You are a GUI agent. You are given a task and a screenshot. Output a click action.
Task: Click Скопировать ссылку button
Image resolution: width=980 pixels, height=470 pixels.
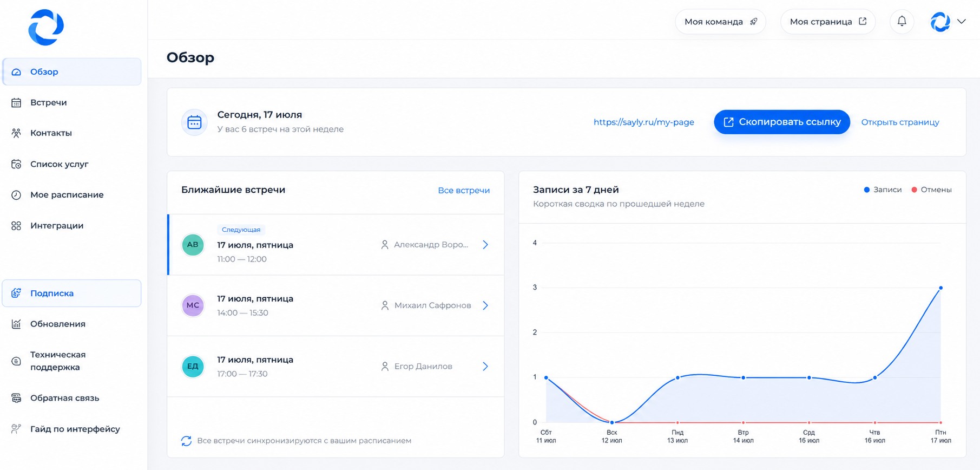782,122
